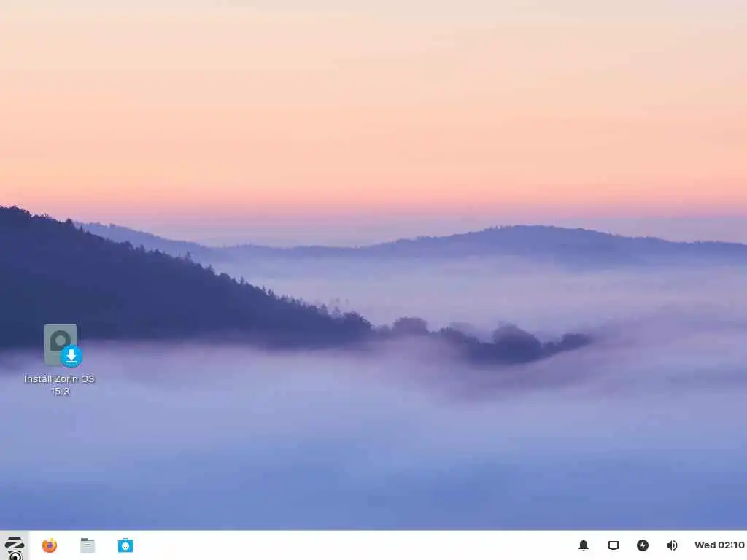Viewport: 747px width, 560px height.
Task: Click the display screen tray icon
Action: [x=614, y=545]
